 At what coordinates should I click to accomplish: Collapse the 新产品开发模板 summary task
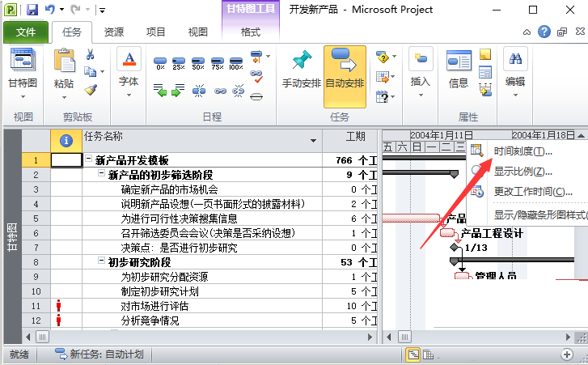coord(88,159)
